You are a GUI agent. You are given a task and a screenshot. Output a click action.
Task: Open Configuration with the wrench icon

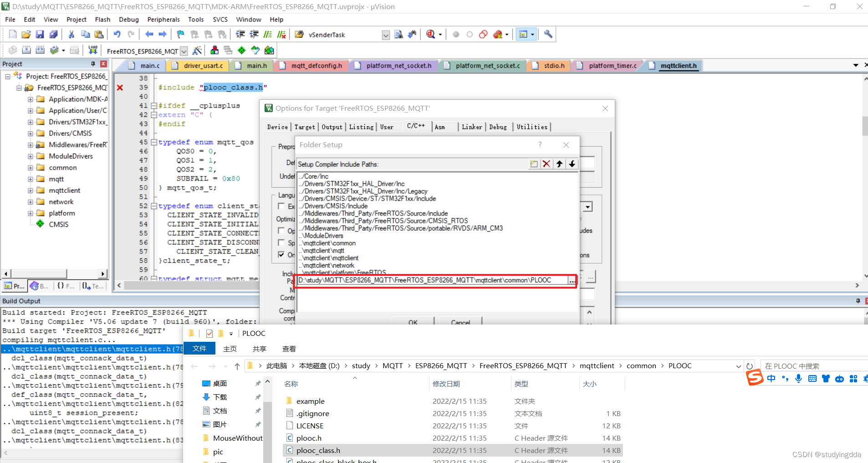tap(548, 34)
